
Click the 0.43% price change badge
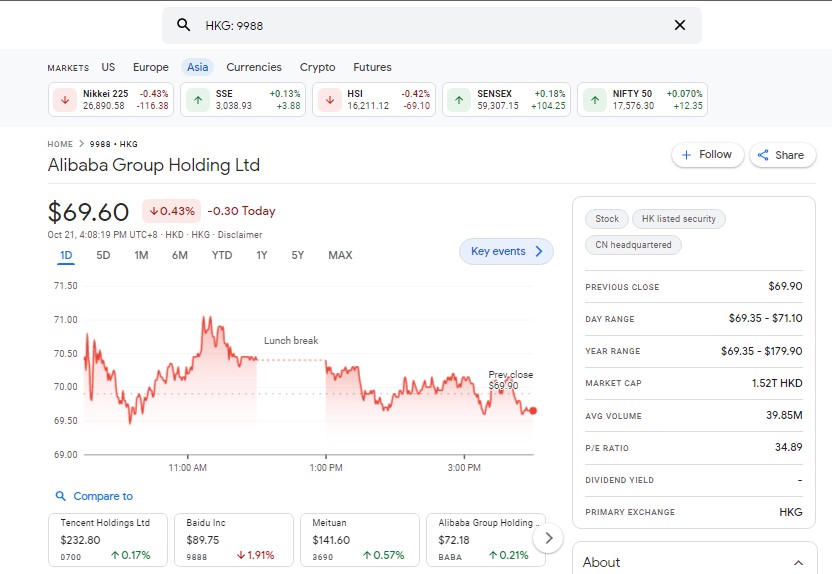tap(171, 211)
